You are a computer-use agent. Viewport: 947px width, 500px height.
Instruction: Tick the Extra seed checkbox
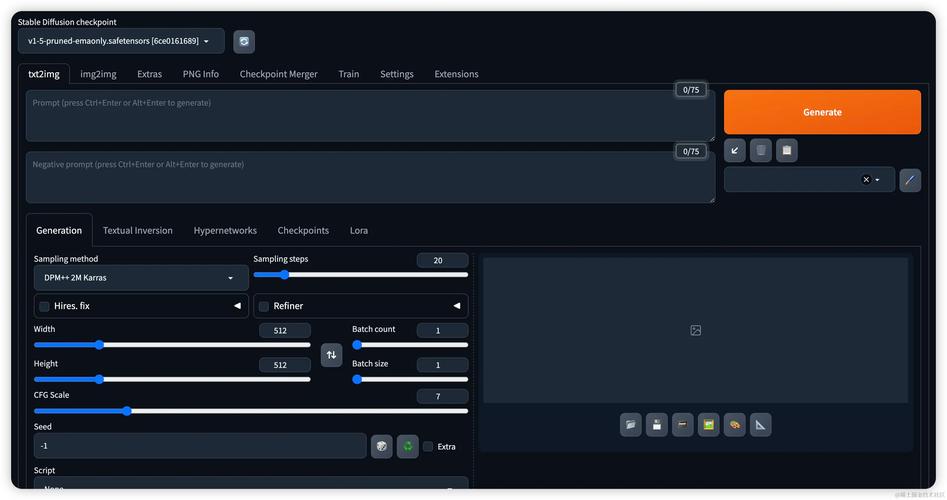[428, 447]
